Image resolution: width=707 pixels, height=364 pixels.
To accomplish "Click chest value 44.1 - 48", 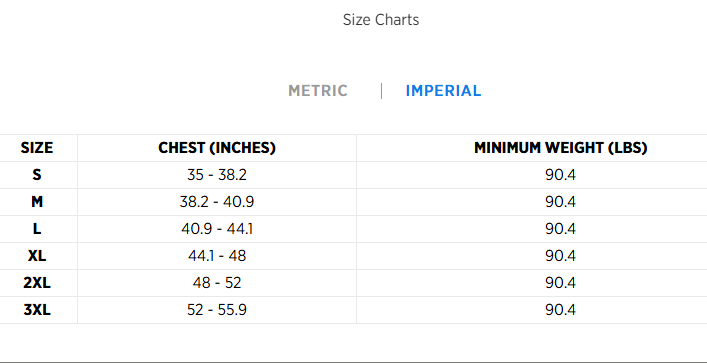I will pyautogui.click(x=217, y=256).
